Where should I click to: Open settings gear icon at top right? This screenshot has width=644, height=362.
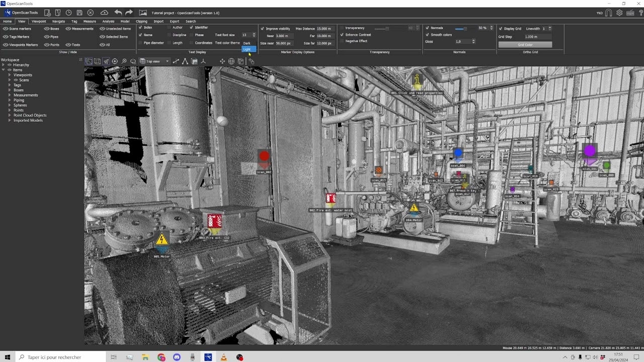[x=619, y=13]
